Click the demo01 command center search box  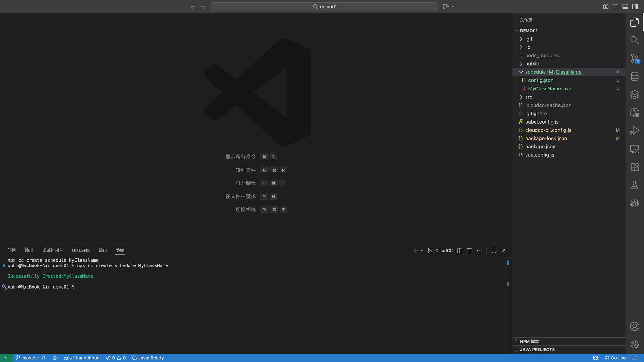pos(324,6)
